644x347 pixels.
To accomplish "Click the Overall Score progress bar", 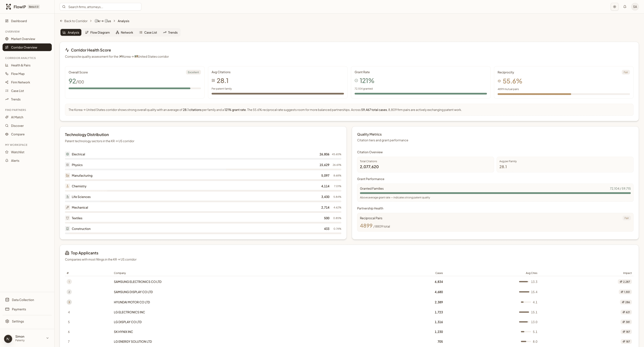I will coord(135,88).
